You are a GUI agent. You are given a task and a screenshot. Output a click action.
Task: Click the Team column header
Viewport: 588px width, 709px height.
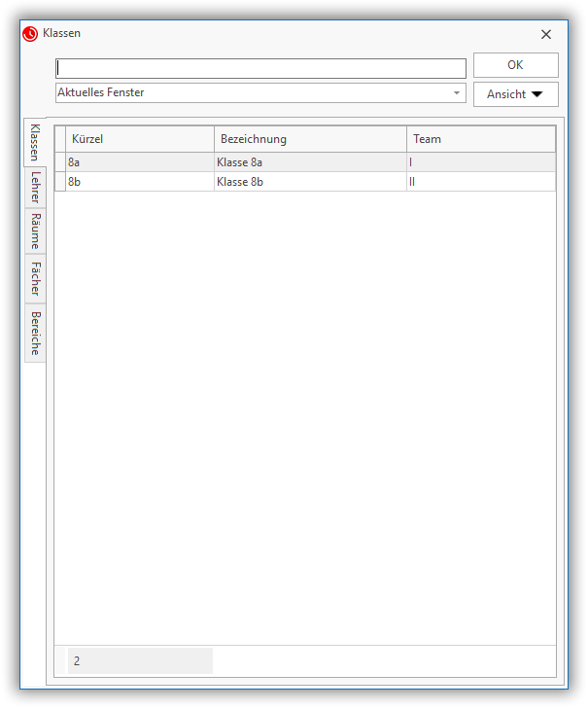pos(480,139)
